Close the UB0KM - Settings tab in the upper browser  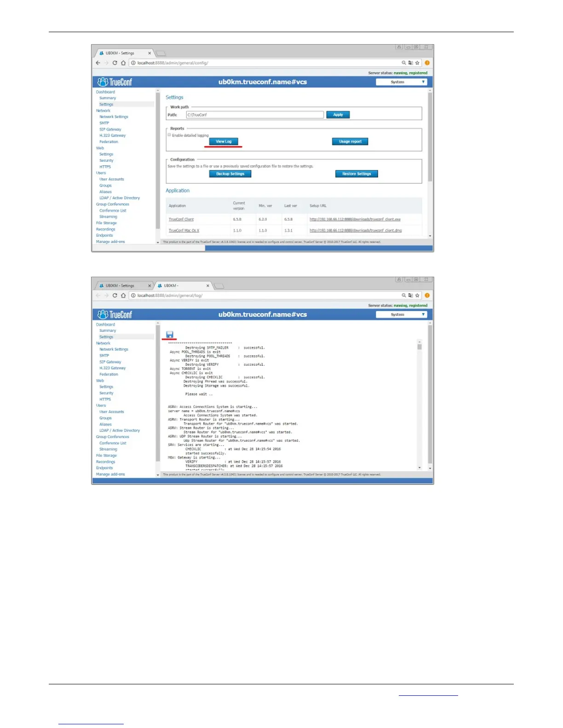[149, 53]
